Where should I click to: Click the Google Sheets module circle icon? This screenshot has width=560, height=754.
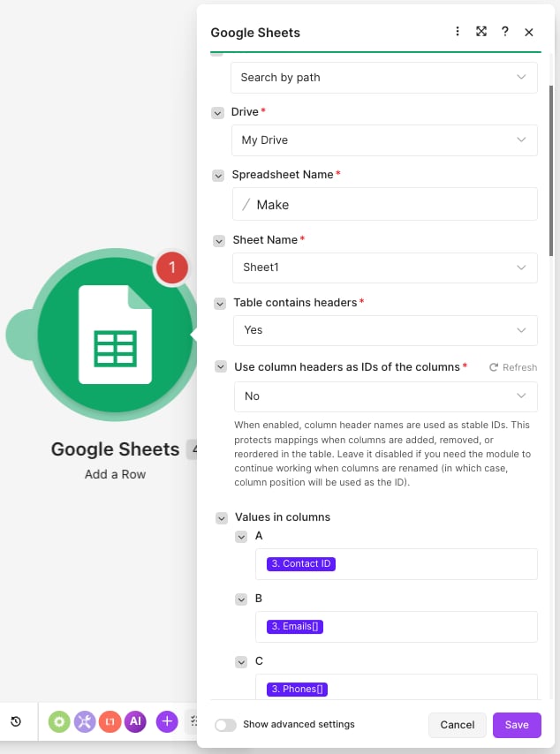click(x=115, y=335)
